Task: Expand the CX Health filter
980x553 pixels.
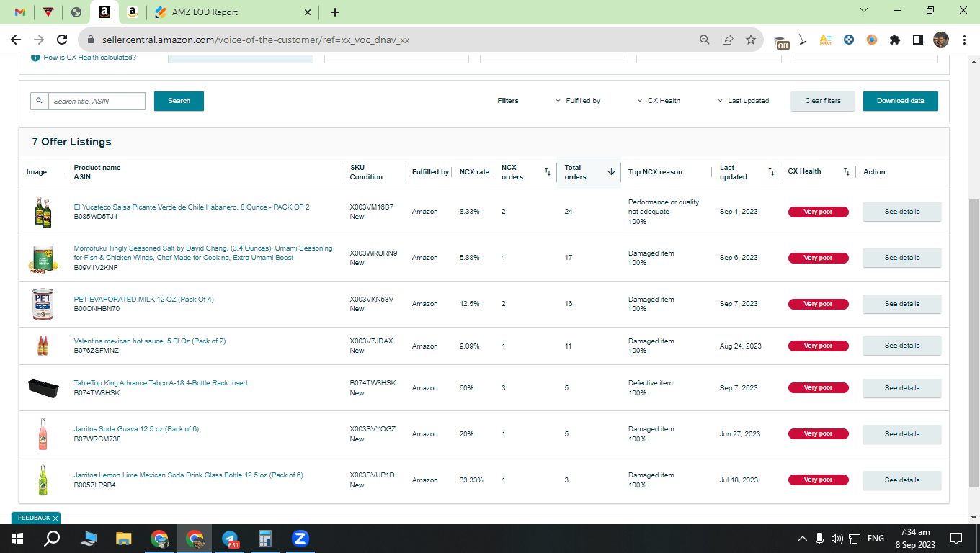Action: click(659, 101)
